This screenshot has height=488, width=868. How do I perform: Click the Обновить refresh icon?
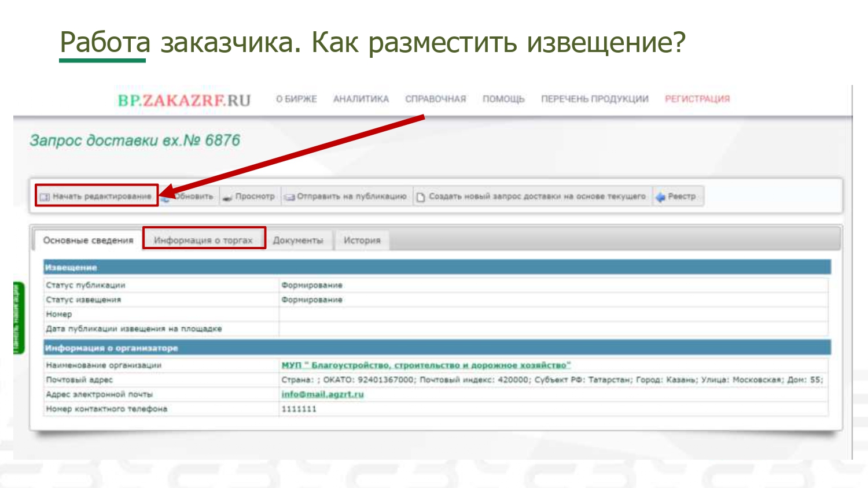166,198
